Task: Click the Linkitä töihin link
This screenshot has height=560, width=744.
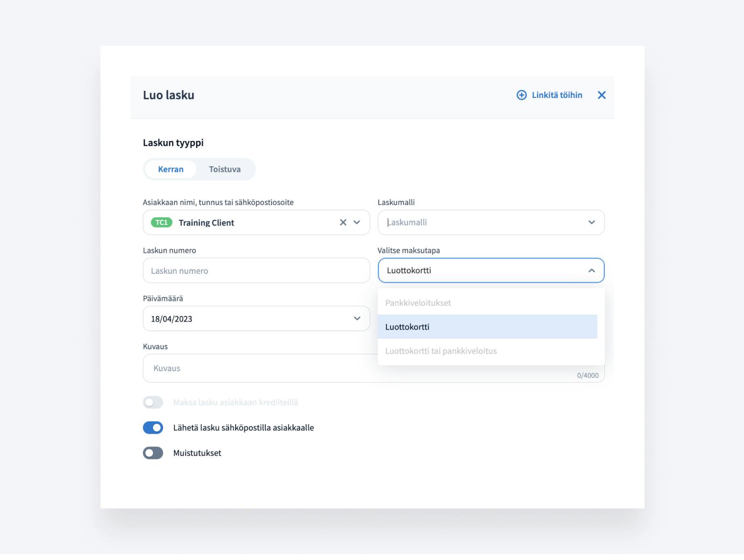Action: pos(557,95)
